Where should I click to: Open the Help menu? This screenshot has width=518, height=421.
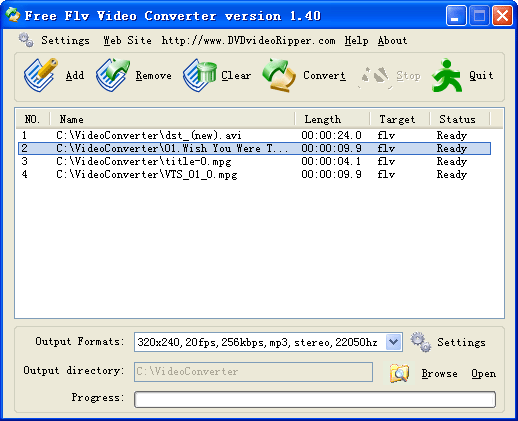point(357,41)
